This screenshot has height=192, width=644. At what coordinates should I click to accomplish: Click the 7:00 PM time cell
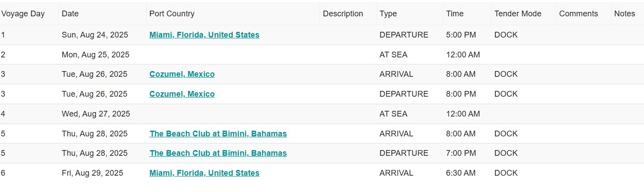tap(461, 153)
